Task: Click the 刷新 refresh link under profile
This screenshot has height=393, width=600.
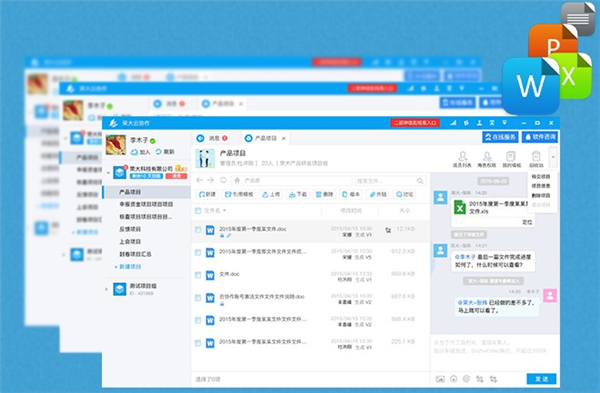Action: pos(165,152)
